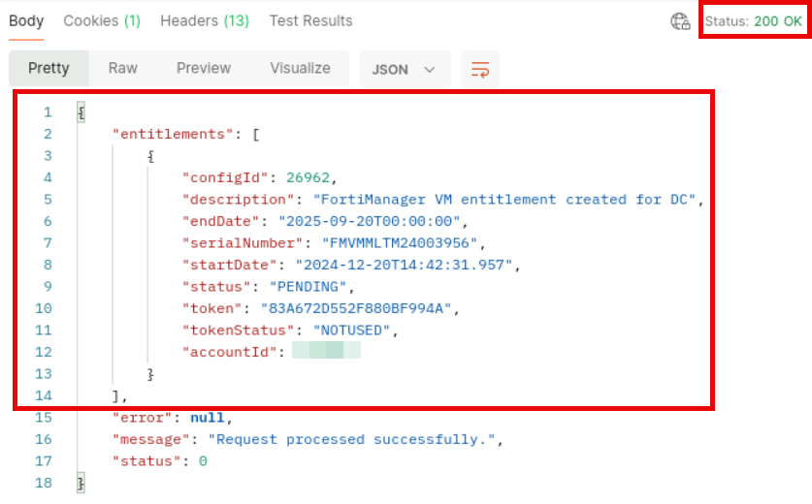Click the closing brace on line 18
Image resolution: width=812 pixels, height=504 pixels.
pyautogui.click(x=81, y=484)
